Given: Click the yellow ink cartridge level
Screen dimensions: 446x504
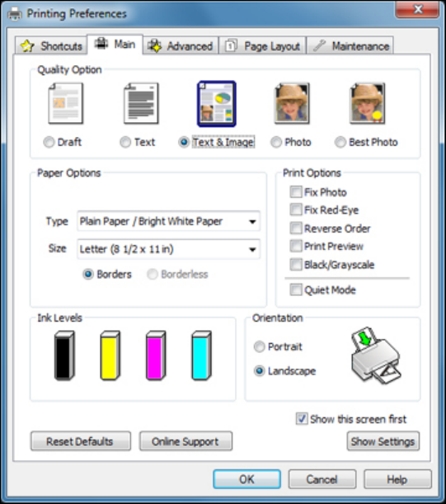Looking at the screenshot, I should pos(110,356).
